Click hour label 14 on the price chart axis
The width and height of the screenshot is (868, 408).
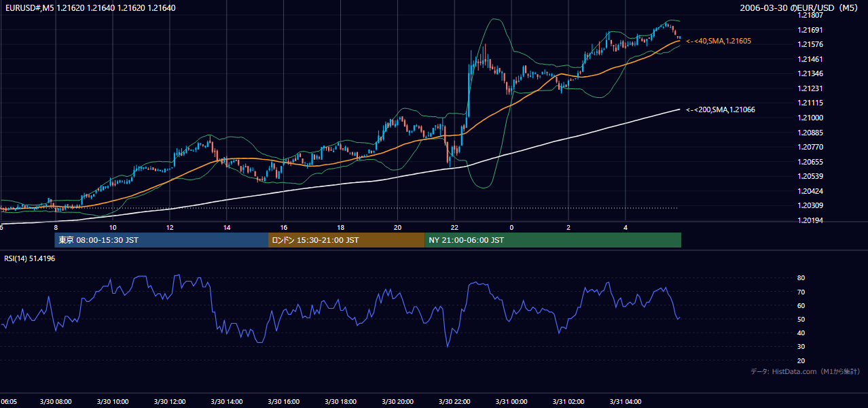tap(226, 227)
